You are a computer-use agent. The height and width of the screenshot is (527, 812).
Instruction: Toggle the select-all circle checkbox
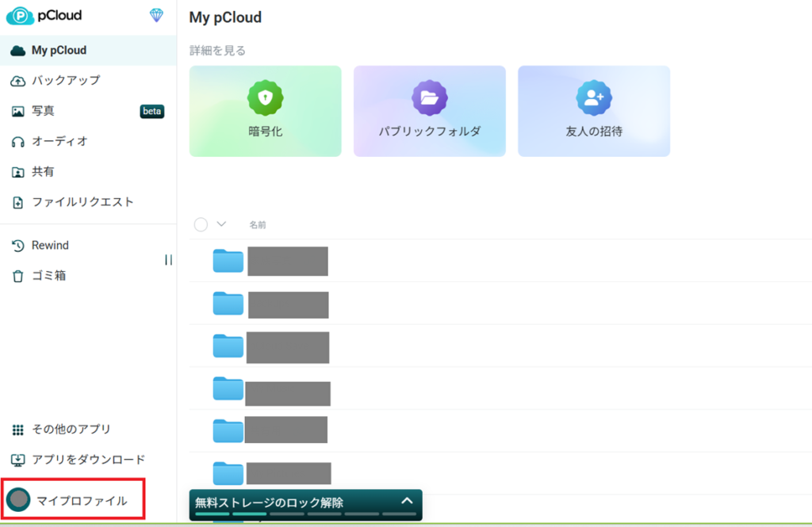201,224
